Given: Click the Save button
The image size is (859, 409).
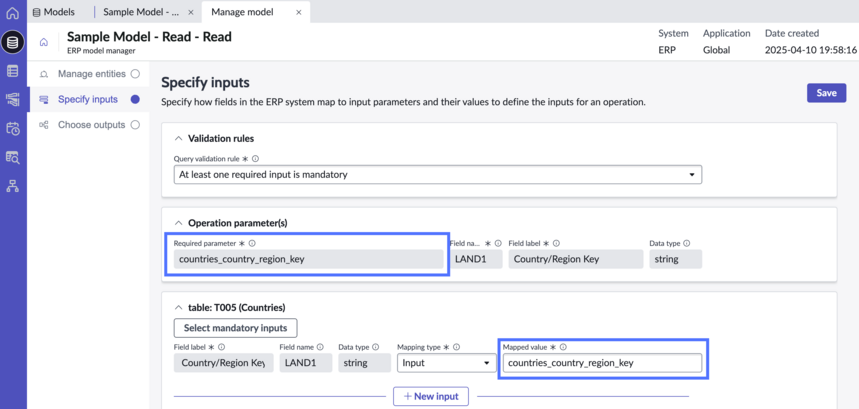Looking at the screenshot, I should point(826,93).
